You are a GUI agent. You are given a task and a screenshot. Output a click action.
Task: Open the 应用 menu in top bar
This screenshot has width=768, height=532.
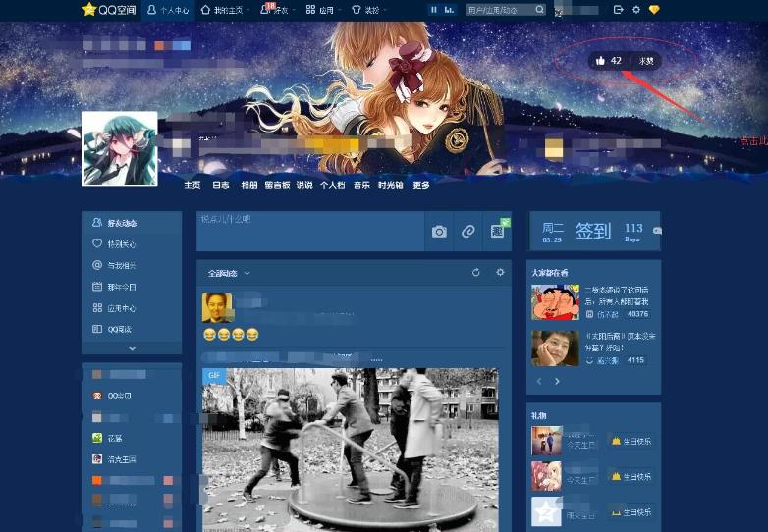[x=320, y=10]
